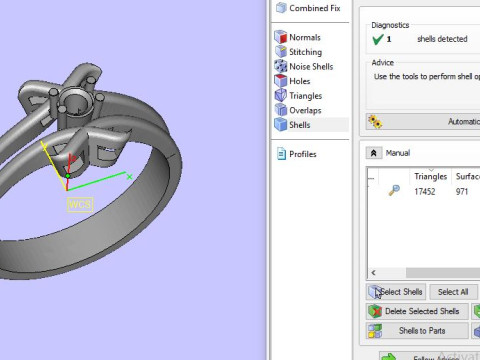Screen dimensions: 480x360
Task: Click the shell list left scroll arrow
Action: tap(373, 273)
